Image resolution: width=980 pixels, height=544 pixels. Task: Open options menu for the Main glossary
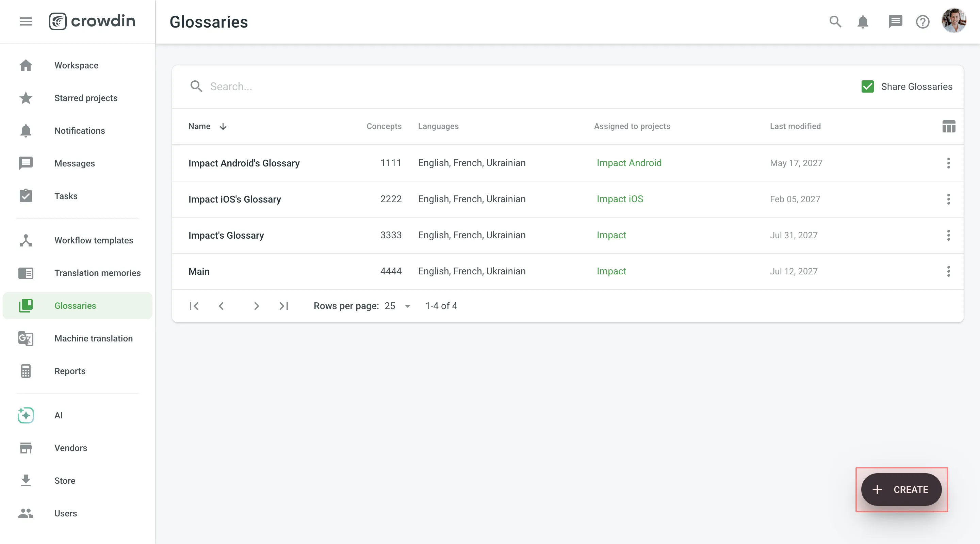tap(948, 271)
